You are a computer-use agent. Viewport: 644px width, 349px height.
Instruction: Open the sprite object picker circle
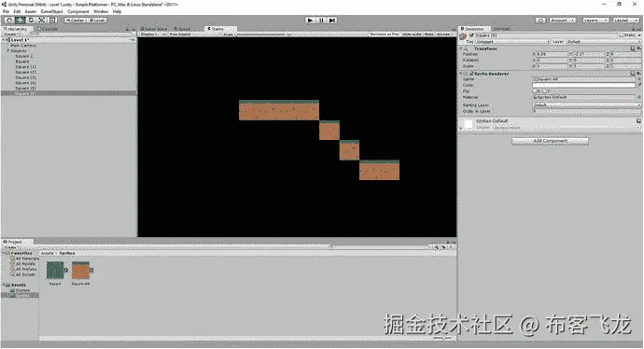click(x=639, y=78)
